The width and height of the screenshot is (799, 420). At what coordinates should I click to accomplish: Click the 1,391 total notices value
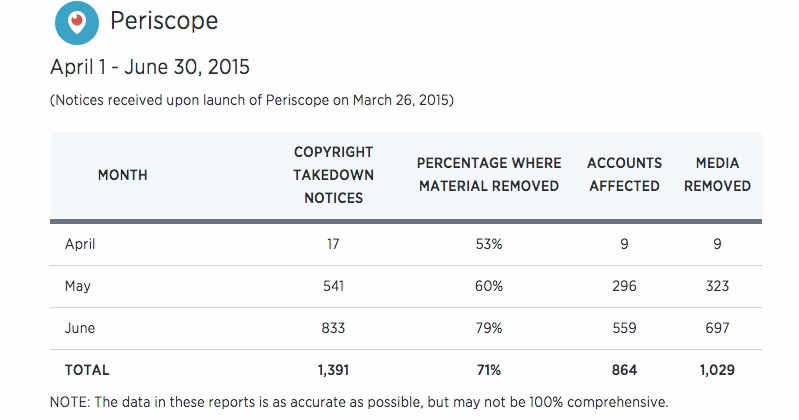(333, 370)
